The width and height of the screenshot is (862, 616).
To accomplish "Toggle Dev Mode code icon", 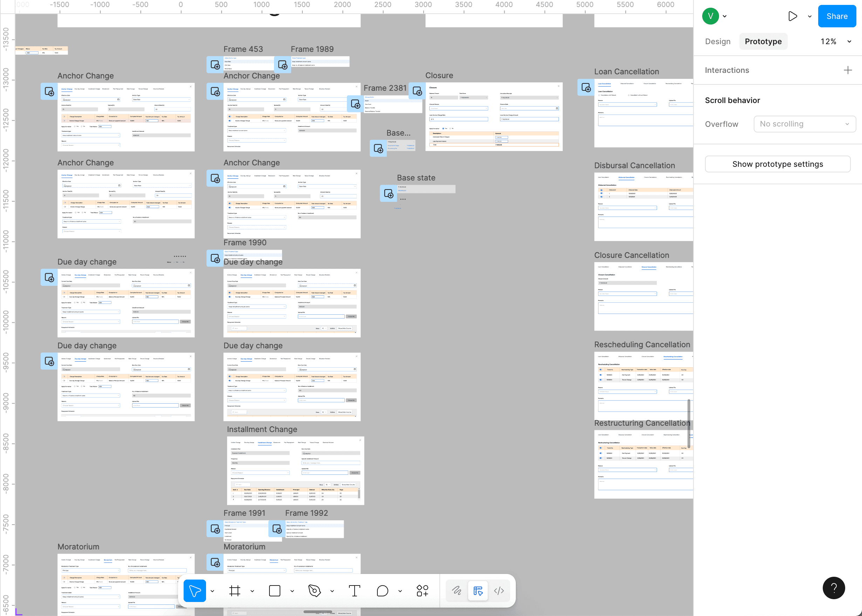I will (499, 590).
